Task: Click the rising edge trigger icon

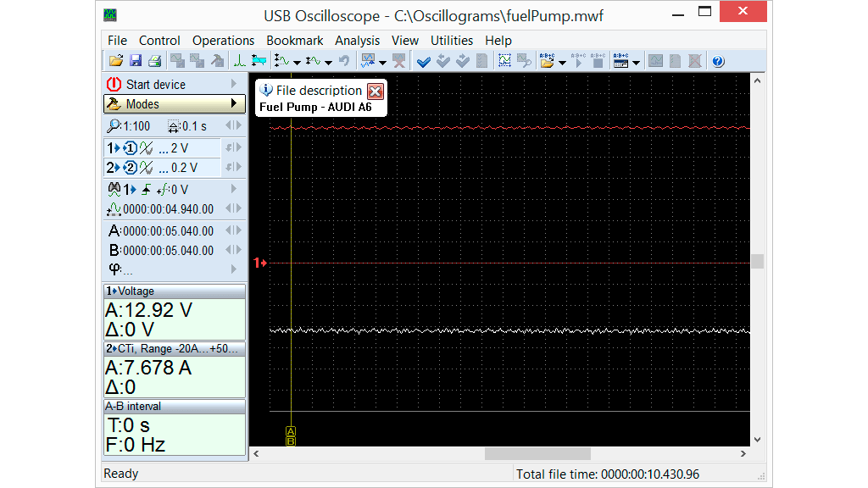Action: pyautogui.click(x=146, y=190)
